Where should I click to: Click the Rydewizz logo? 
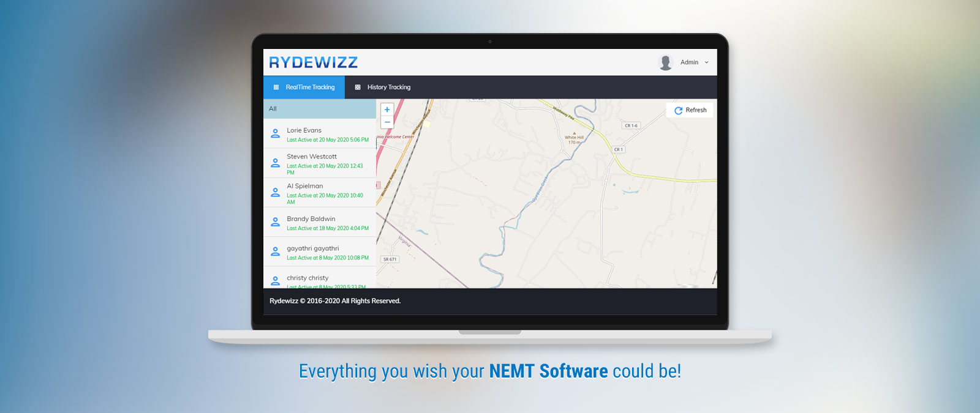coord(313,62)
